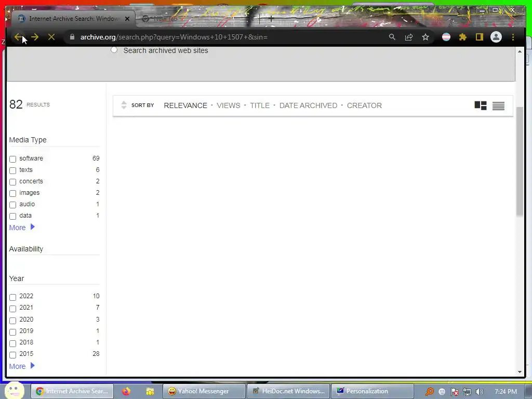This screenshot has width=532, height=399.
Task: Click the orange search tray icon
Action: click(x=430, y=392)
